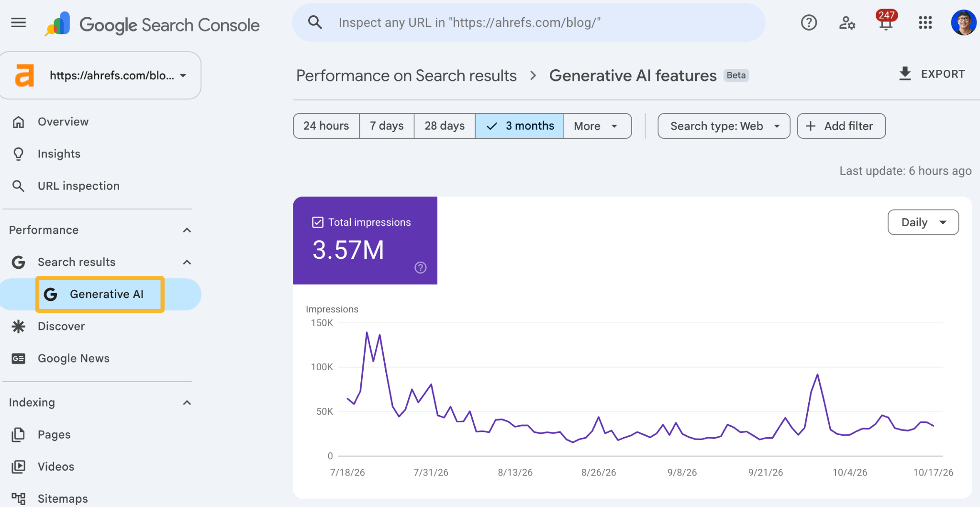The width and height of the screenshot is (980, 507).
Task: Open the Help question mark icon
Action: (809, 22)
